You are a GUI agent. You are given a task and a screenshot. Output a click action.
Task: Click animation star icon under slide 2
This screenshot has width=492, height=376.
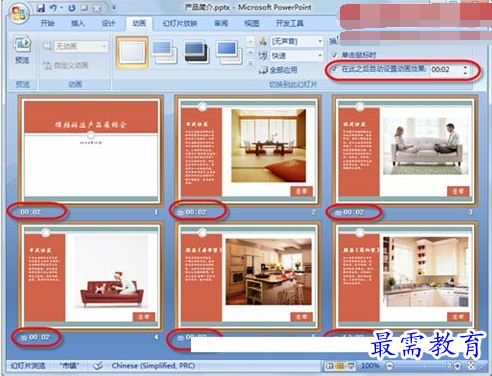tap(180, 212)
